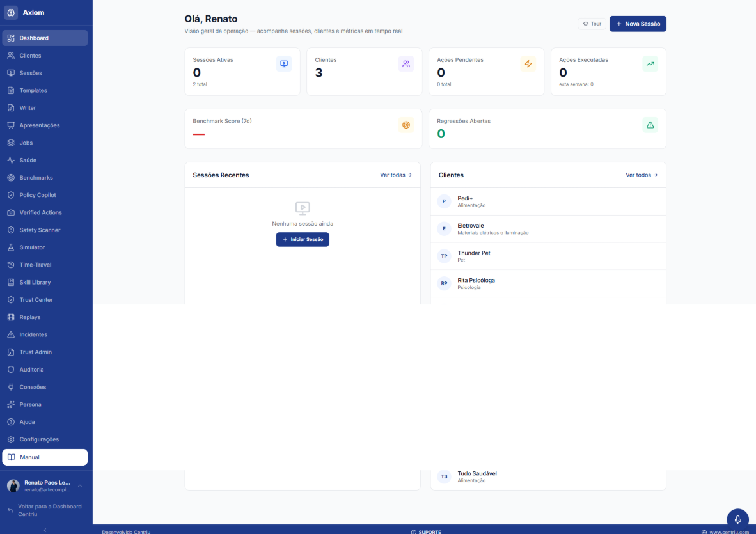The height and width of the screenshot is (534, 756).
Task: Click the Verified Actions camera icon
Action: click(x=11, y=212)
